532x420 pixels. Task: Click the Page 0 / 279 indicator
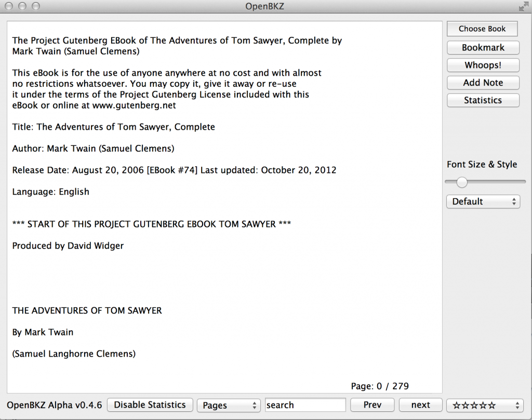coord(380,386)
